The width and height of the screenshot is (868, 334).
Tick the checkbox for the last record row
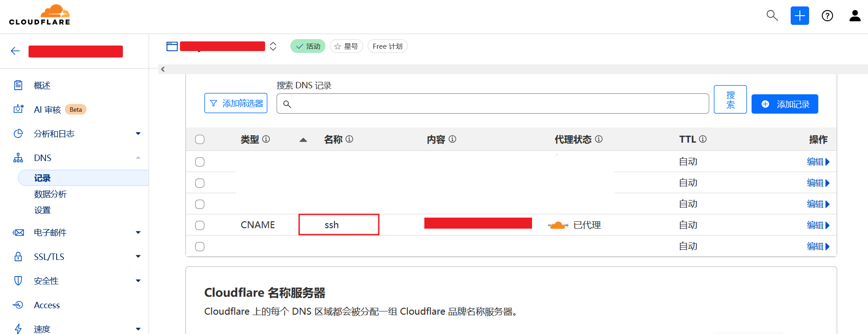(x=200, y=247)
